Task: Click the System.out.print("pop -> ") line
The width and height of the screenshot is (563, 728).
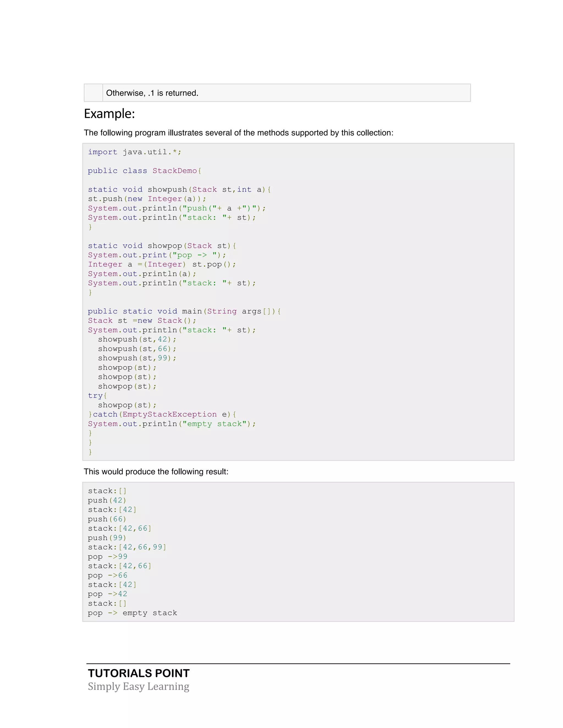Action: [x=157, y=255]
